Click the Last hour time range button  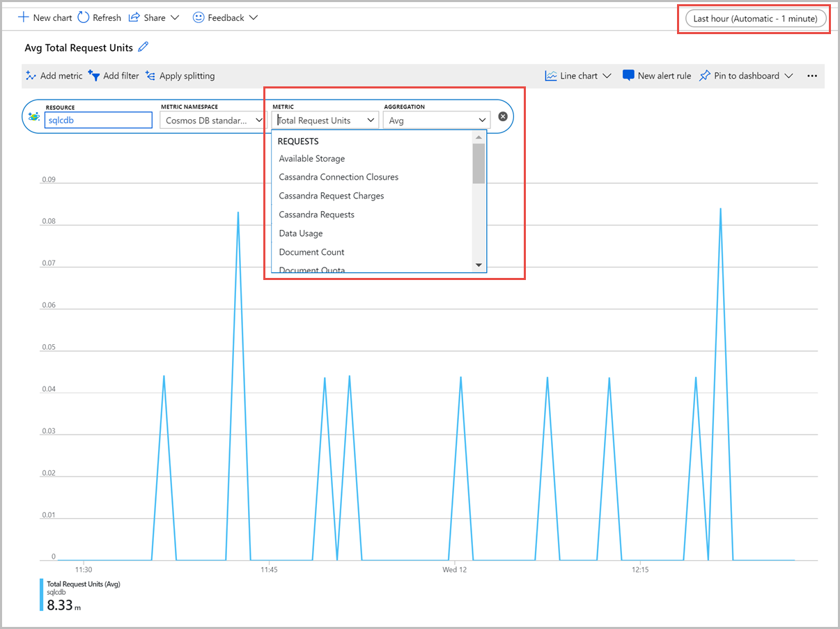click(x=756, y=19)
